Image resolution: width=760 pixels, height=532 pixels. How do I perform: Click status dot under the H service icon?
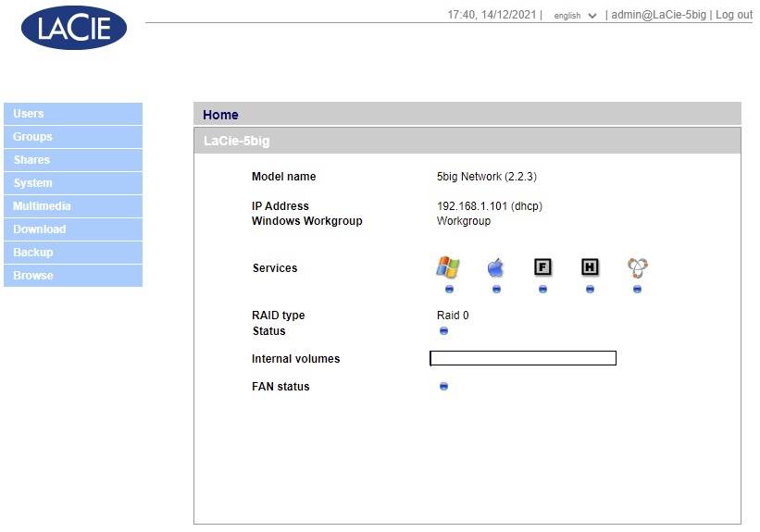(x=590, y=290)
